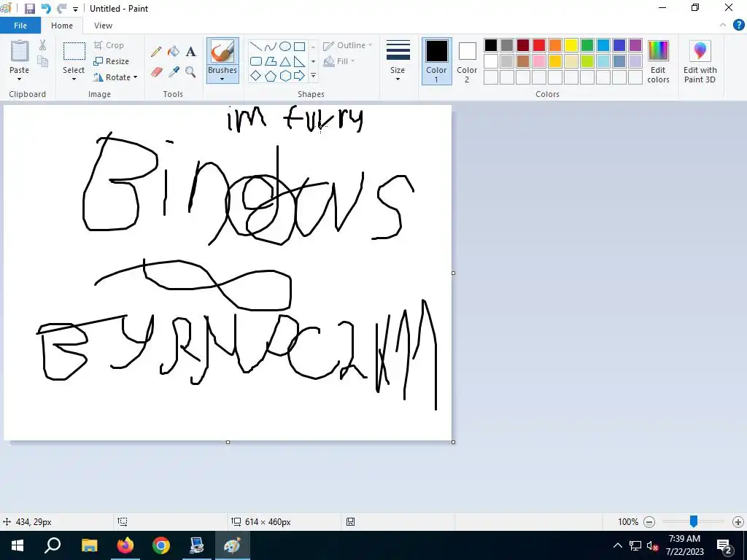Choose the Diamond shape

coord(256,76)
